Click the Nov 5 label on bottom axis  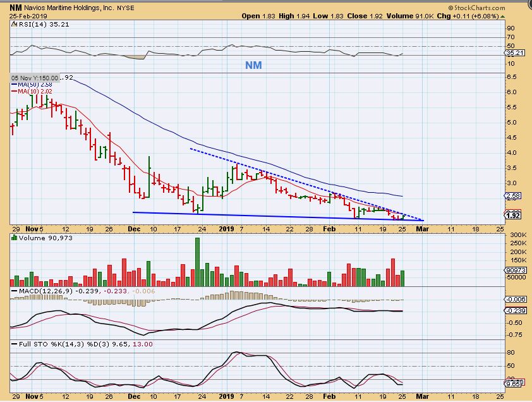click(34, 396)
